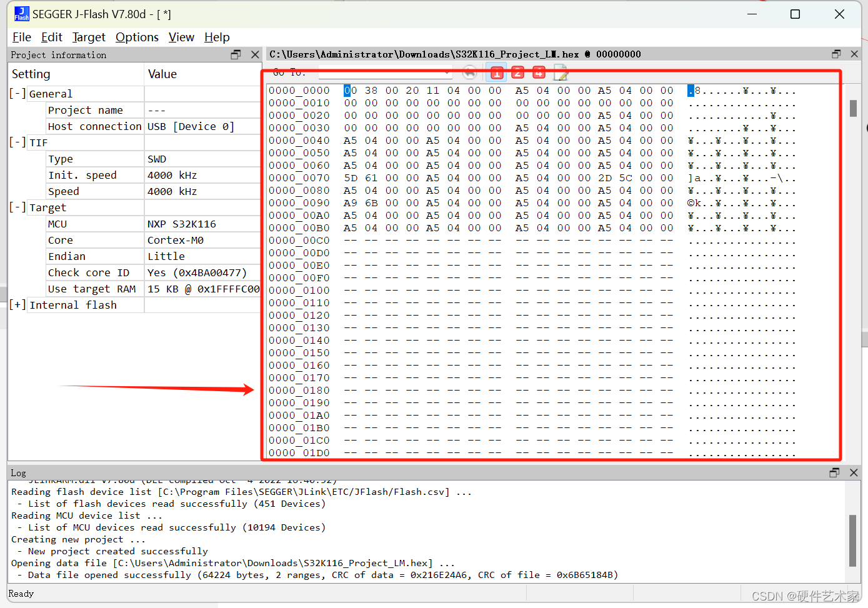
Task: Collapse the TIF settings group
Action: tap(17, 142)
